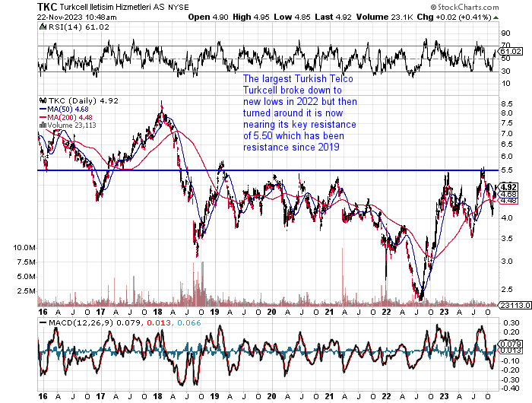Click the -0.10 label on MACD axis
The width and height of the screenshot is (532, 403).
tap(511, 360)
